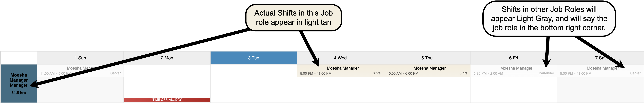Click the 34.5 hrs weekly total

[19, 93]
